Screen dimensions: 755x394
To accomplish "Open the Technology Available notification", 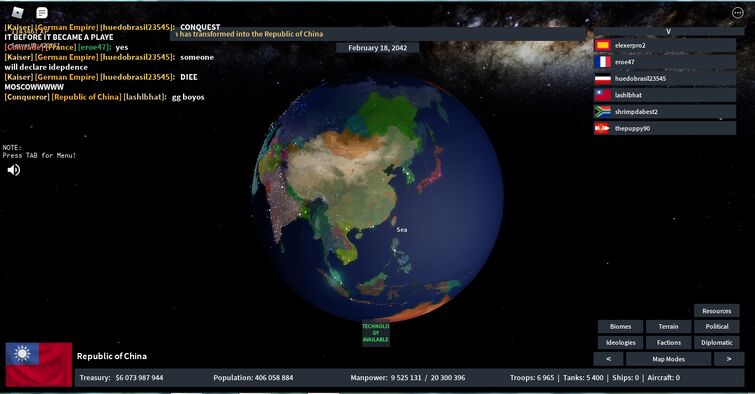I will (x=376, y=333).
